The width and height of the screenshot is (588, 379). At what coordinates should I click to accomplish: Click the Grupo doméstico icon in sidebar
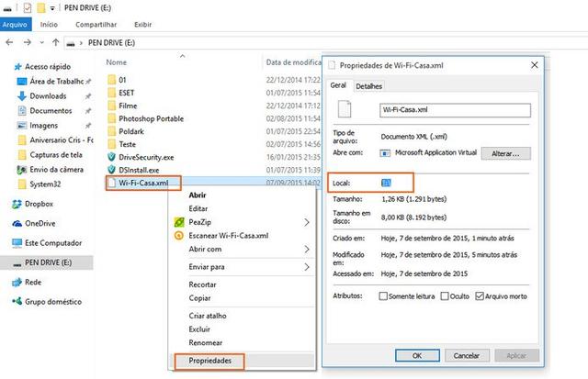pos(17,302)
